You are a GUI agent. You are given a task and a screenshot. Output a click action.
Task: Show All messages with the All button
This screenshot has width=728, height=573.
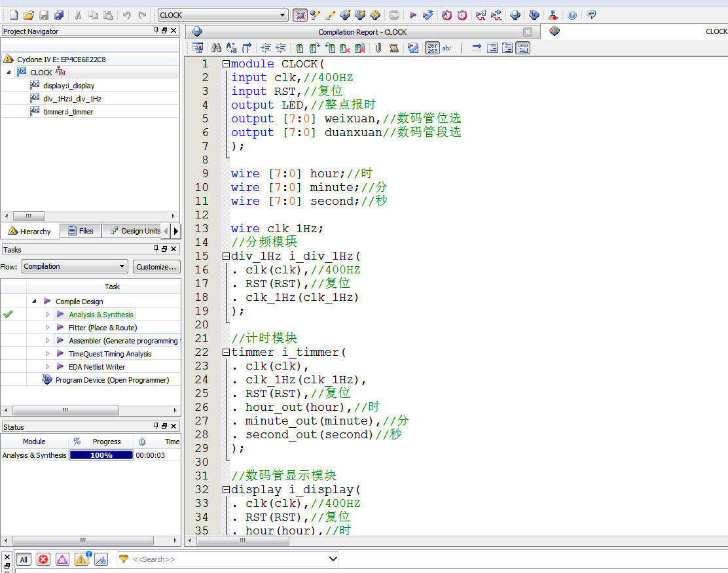coord(24,559)
